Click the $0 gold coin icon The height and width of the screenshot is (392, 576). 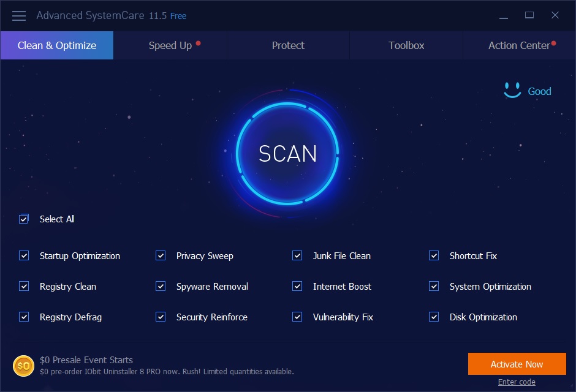(23, 366)
